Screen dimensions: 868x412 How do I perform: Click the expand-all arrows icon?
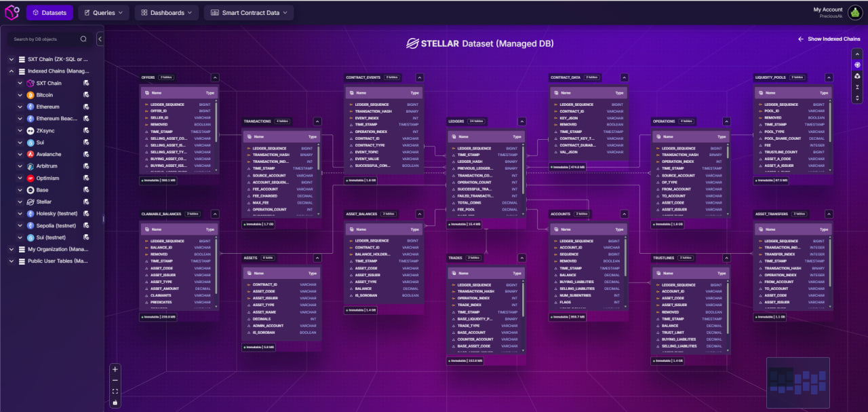click(x=857, y=98)
